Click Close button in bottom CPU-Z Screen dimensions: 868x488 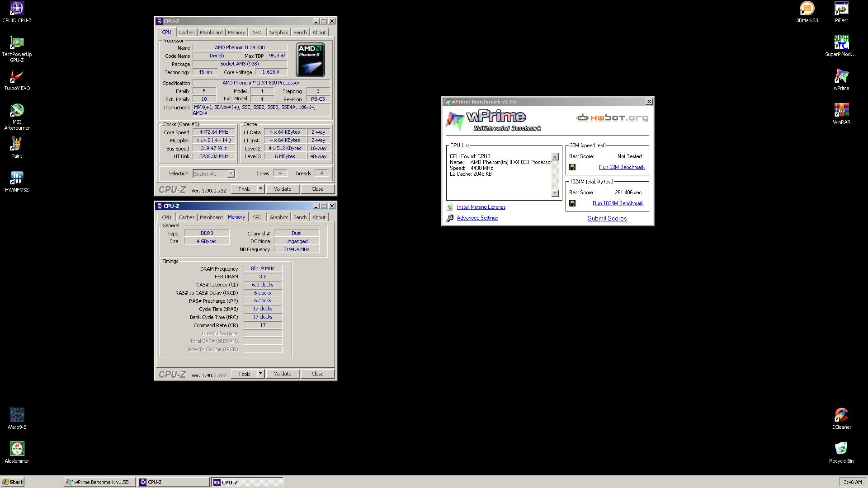(317, 374)
